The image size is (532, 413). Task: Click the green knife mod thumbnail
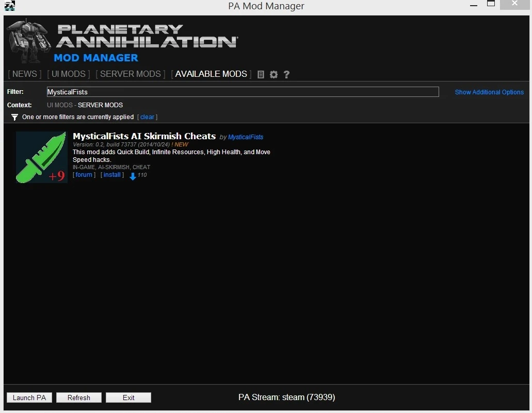coord(41,157)
